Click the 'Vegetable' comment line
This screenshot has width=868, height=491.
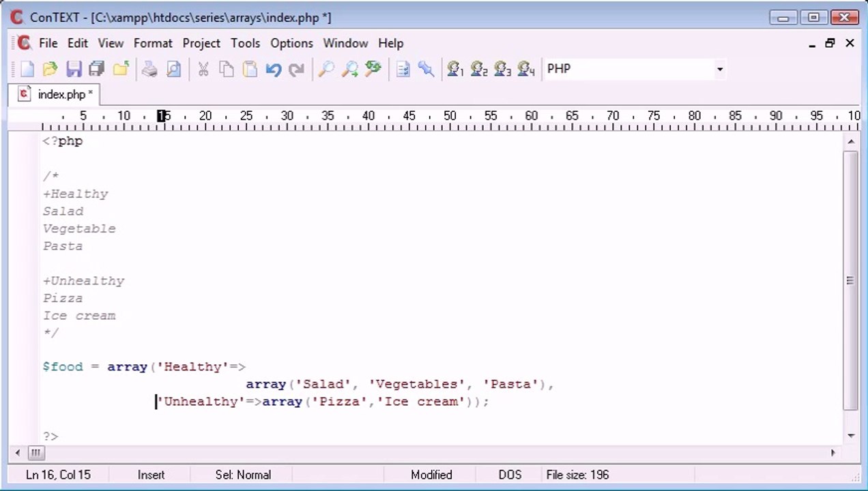point(79,228)
